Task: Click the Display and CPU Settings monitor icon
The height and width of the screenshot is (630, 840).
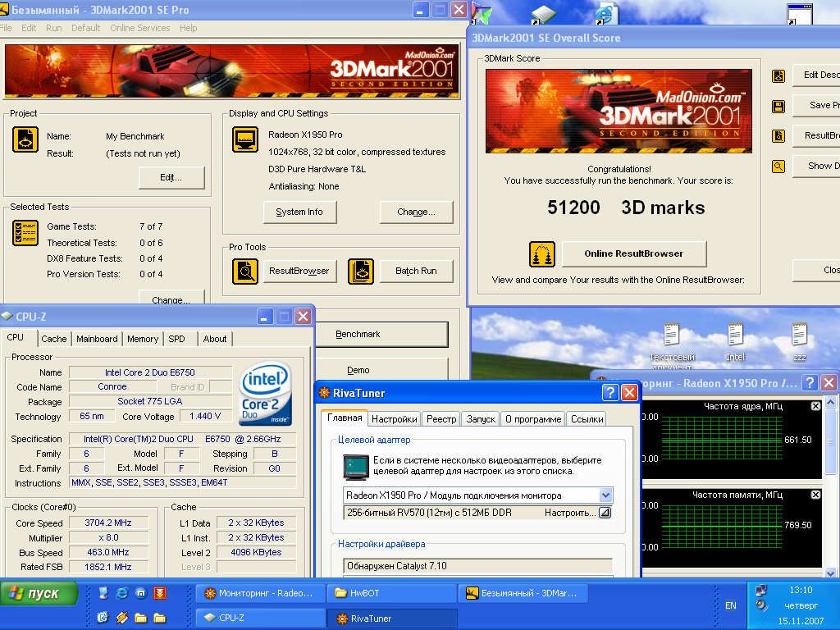Action: point(244,139)
